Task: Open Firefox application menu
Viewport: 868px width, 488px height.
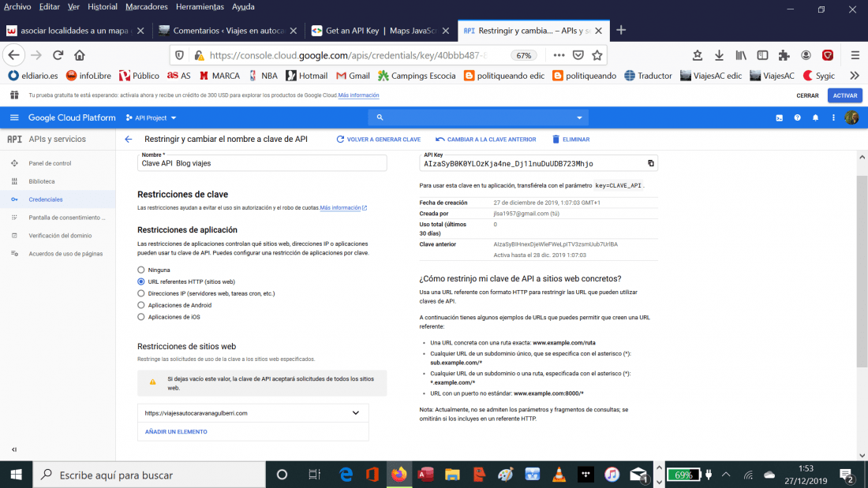Action: (x=855, y=55)
